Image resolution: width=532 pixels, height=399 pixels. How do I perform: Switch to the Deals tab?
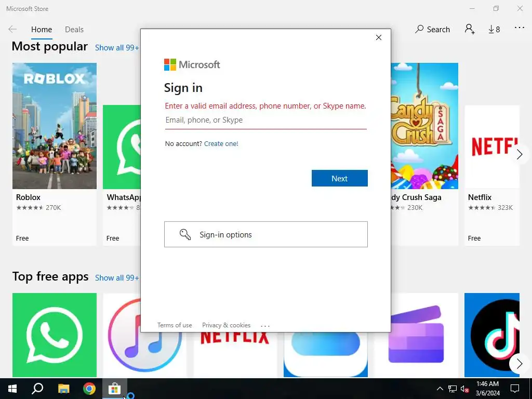tap(74, 30)
